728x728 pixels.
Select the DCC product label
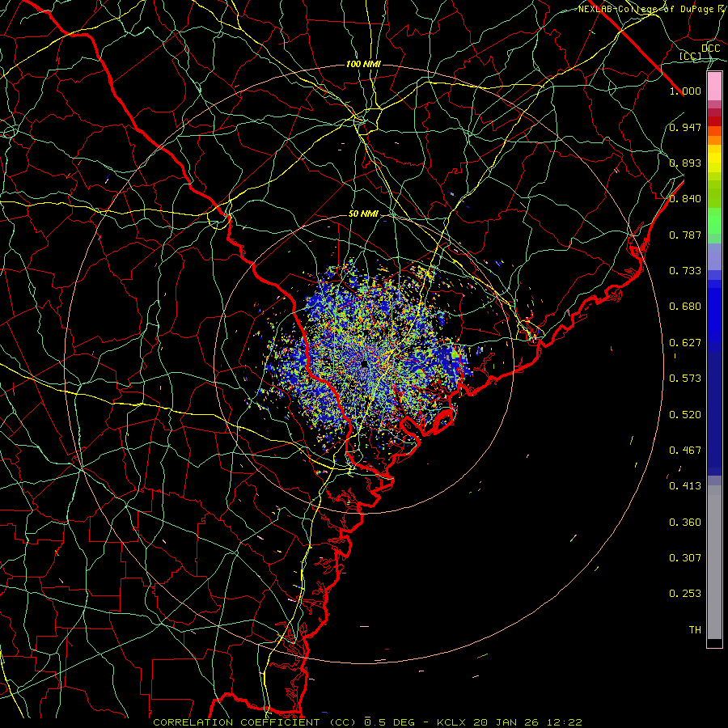click(x=710, y=49)
